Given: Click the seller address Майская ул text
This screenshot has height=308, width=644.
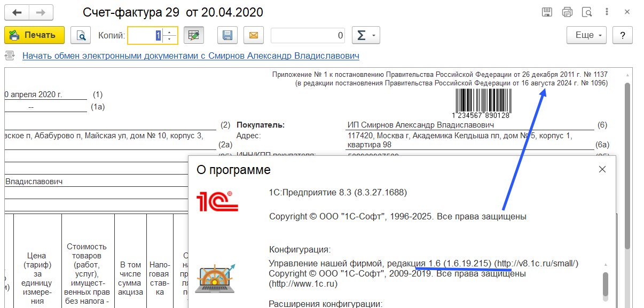Looking at the screenshot, I should (x=104, y=136).
